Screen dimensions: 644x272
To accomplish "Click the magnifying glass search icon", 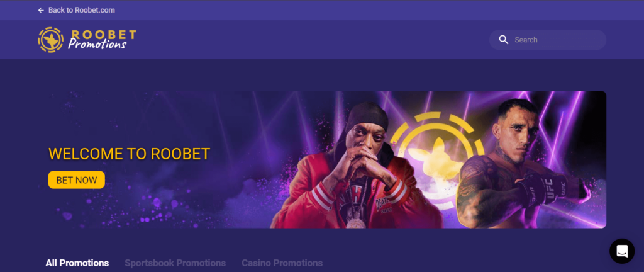I will 504,40.
